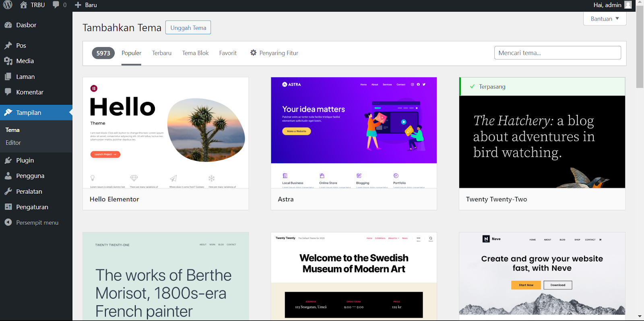Click the scrollbar down arrow

pyautogui.click(x=640, y=317)
